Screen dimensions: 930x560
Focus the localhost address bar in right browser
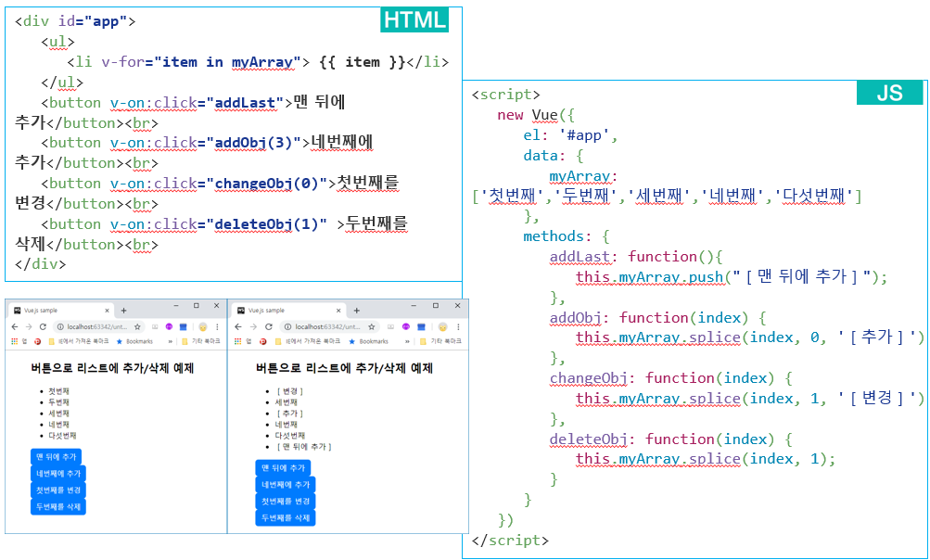pos(330,327)
